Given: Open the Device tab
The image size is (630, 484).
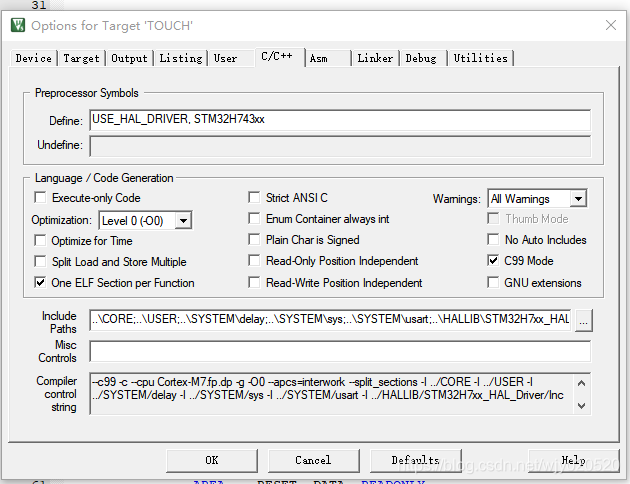Looking at the screenshot, I should [x=33, y=58].
